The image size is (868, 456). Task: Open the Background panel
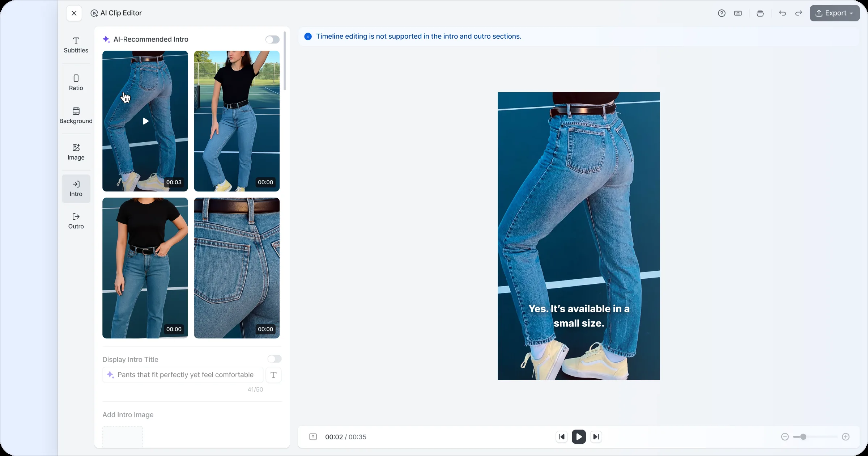[76, 115]
